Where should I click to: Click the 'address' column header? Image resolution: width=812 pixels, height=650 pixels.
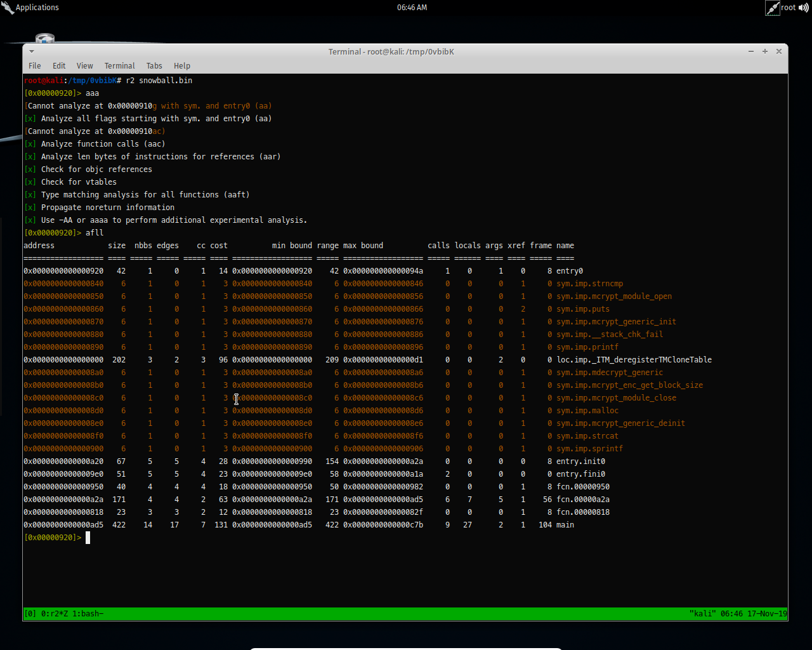click(x=39, y=246)
